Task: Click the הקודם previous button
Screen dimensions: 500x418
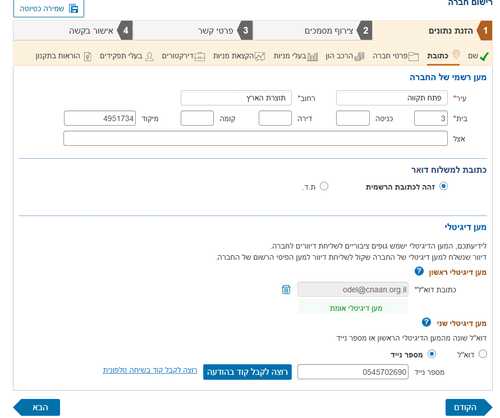Action: pyautogui.click(x=469, y=407)
